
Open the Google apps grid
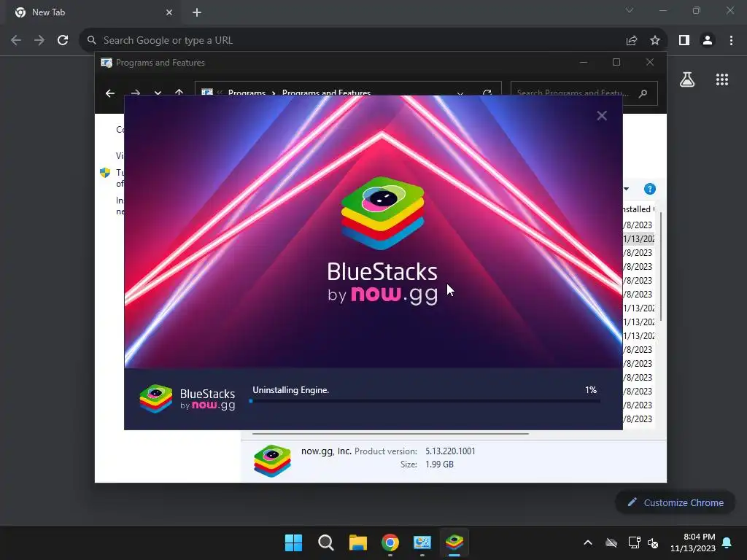point(722,79)
